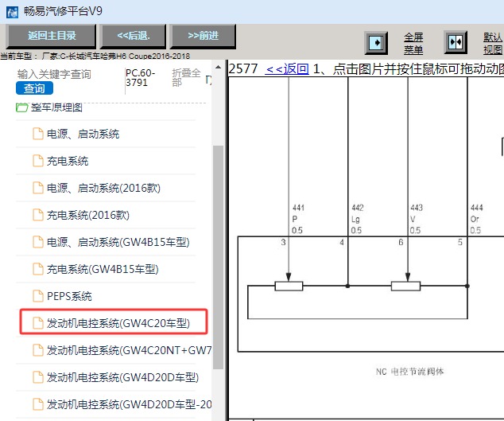504x421 pixels.
Task: Click the file icon beside PEPS系统
Action: [x=38, y=296]
